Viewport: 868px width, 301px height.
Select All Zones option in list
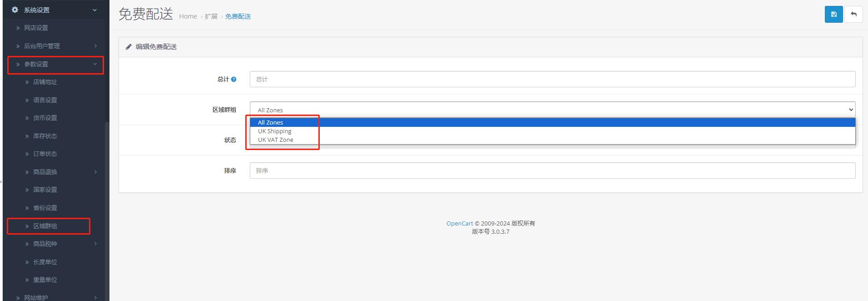tap(271, 122)
